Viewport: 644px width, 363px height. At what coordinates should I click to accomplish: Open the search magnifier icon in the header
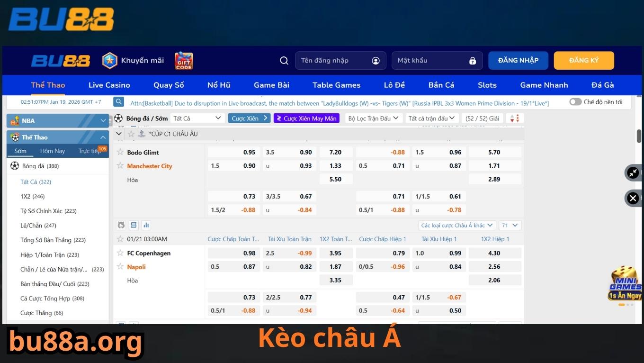click(x=284, y=60)
